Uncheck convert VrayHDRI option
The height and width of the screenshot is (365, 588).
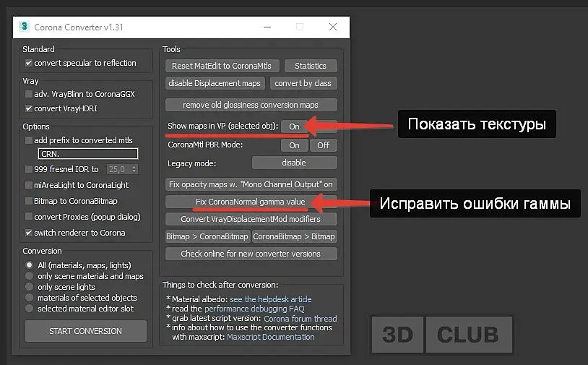point(28,108)
